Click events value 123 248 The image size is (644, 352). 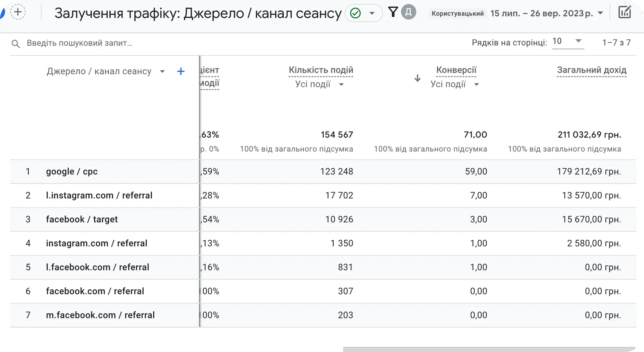(337, 171)
